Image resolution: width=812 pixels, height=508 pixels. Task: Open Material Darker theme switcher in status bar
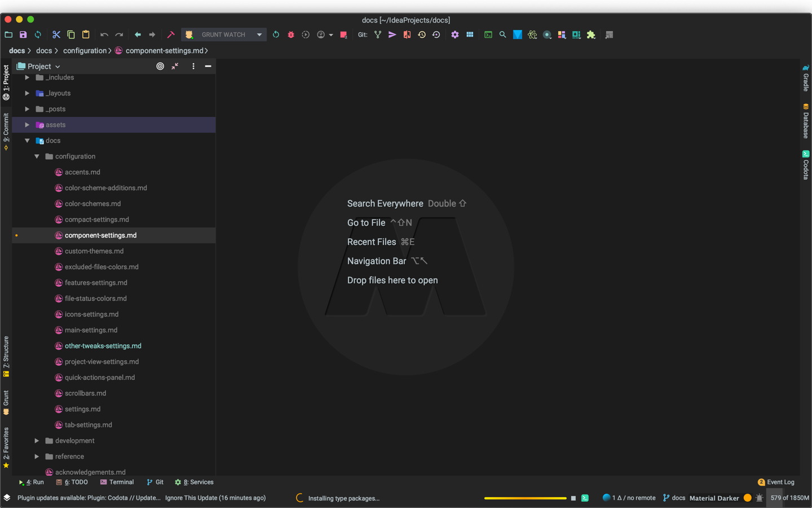point(714,498)
